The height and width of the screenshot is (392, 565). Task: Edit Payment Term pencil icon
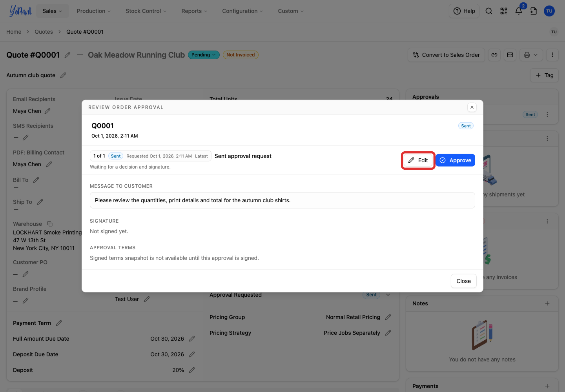pyautogui.click(x=59, y=323)
